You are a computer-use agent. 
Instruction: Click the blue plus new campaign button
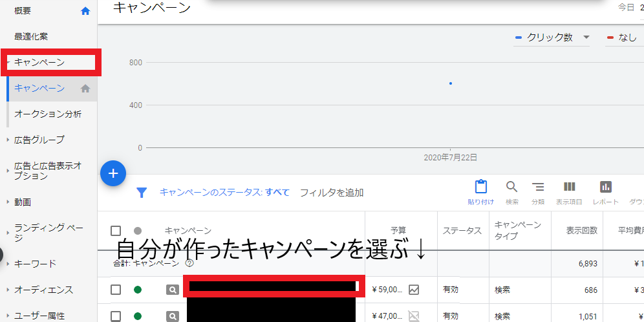click(113, 173)
